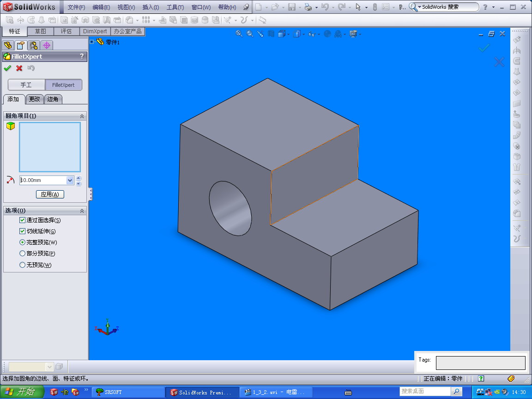Switch to the 草图 tab
Screen dimensions: 532x399
tap(40, 31)
